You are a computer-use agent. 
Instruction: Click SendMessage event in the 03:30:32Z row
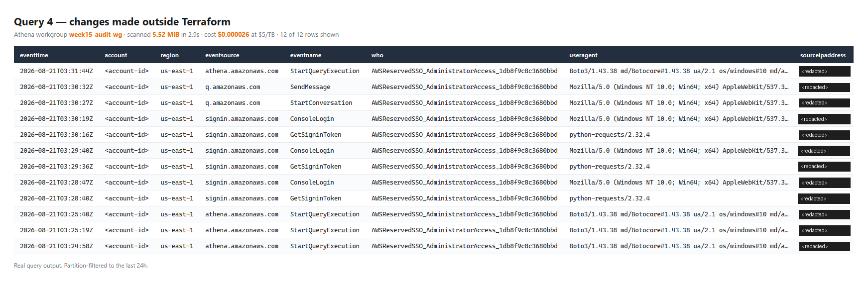click(310, 87)
